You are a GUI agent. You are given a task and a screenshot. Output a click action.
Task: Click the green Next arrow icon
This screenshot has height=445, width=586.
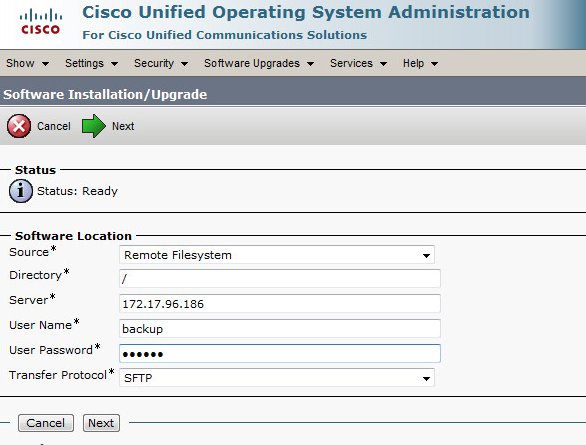point(94,126)
